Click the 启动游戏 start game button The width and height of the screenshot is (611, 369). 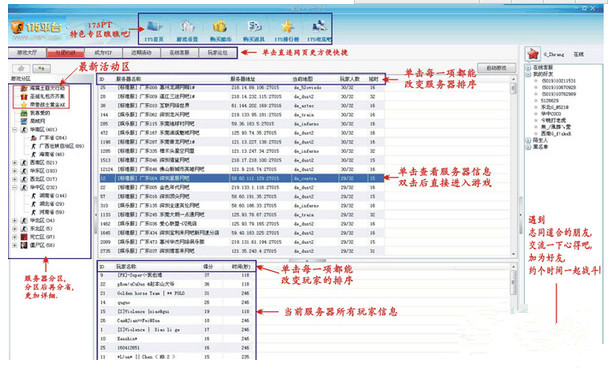coord(496,68)
